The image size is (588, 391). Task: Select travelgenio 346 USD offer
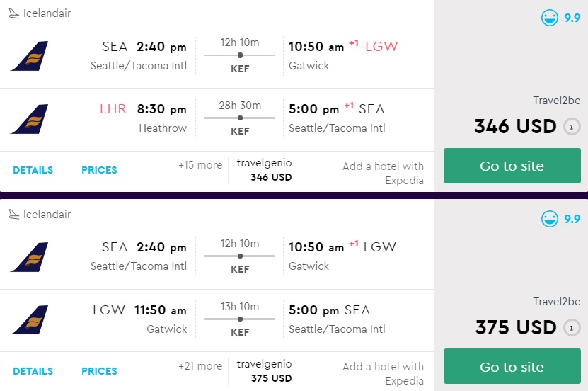pyautogui.click(x=264, y=170)
